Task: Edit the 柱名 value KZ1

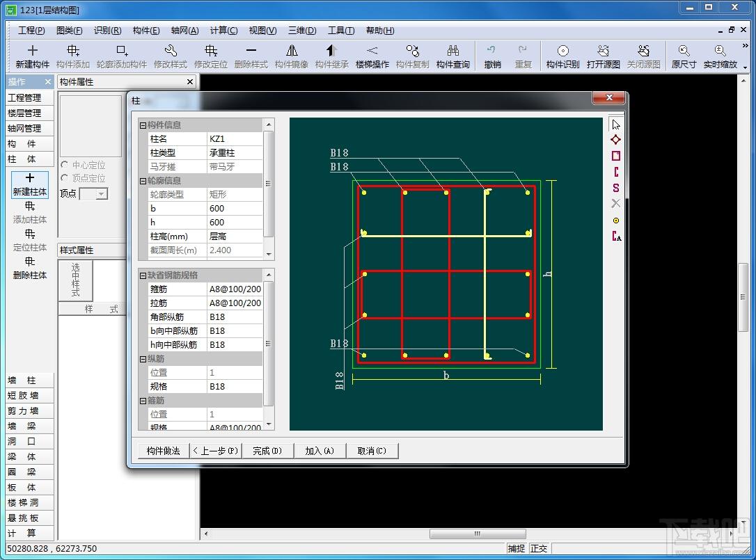Action: click(x=235, y=139)
